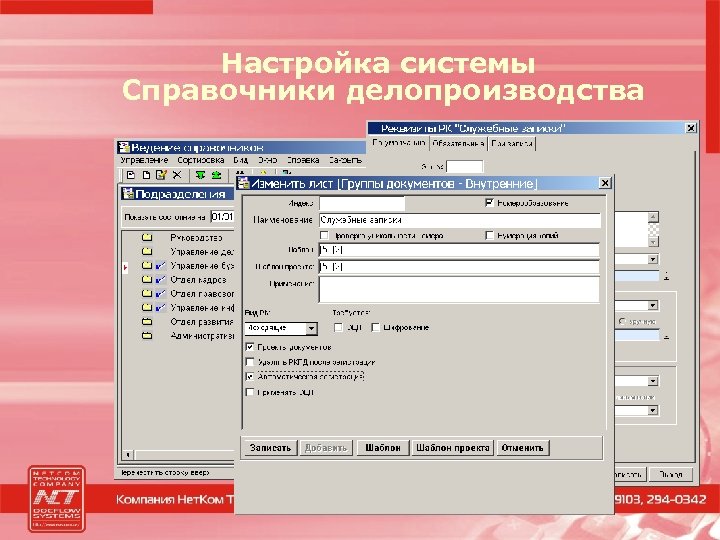720x540 pixels.
Task: Click the Назад button in Реквизиты РК window
Action: click(671, 474)
